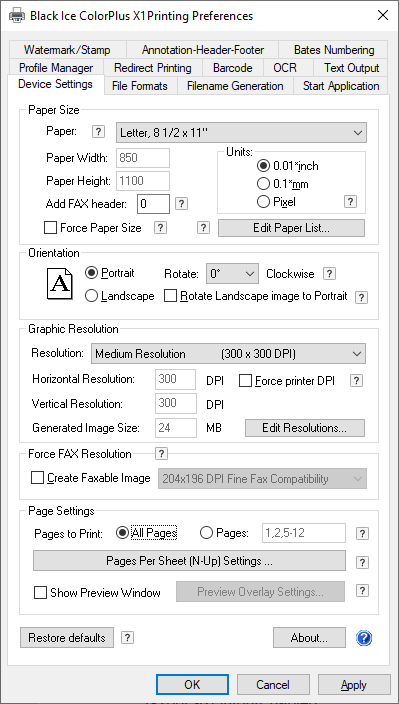399x704 pixels.
Task: Confirm with the OK button
Action: (192, 685)
